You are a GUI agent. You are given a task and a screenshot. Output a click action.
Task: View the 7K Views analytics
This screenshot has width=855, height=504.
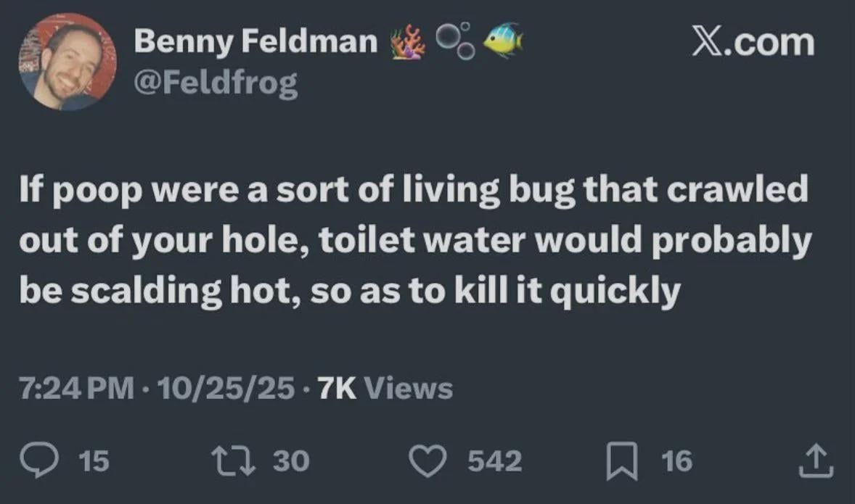tap(385, 388)
